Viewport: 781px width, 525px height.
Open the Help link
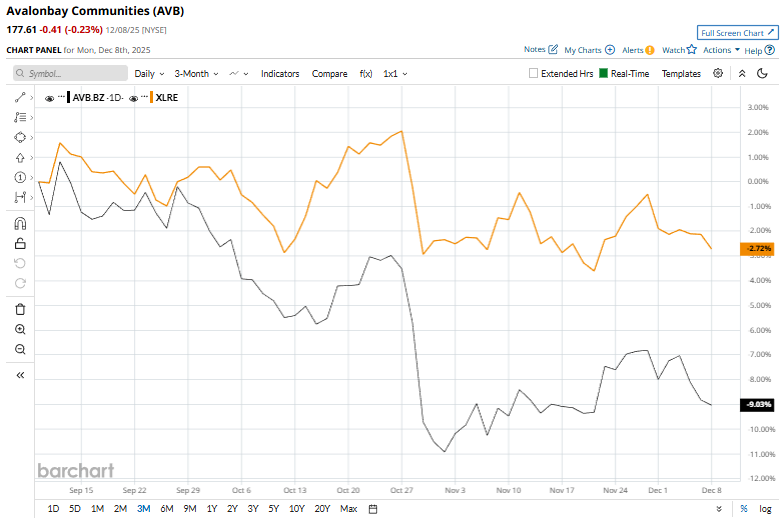click(x=760, y=50)
